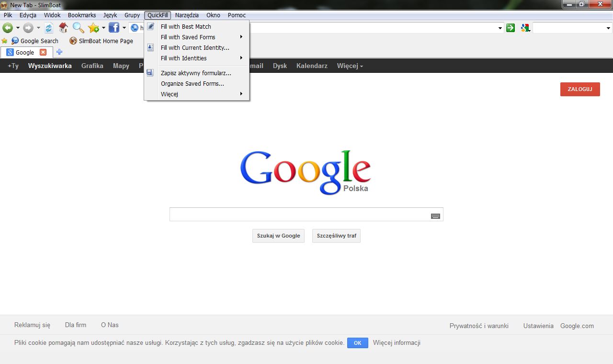
Task: Open a new tab with plus icon
Action: coord(59,52)
